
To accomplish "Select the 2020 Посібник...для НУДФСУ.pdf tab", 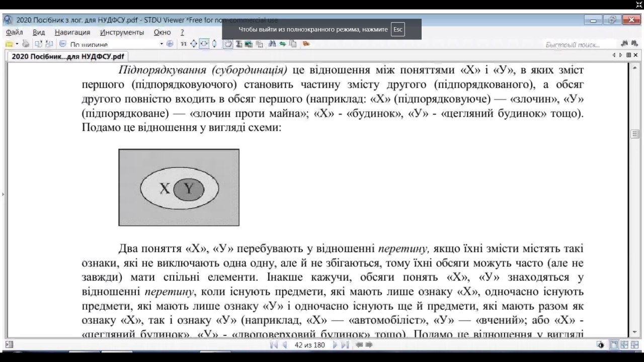I will click(67, 57).
